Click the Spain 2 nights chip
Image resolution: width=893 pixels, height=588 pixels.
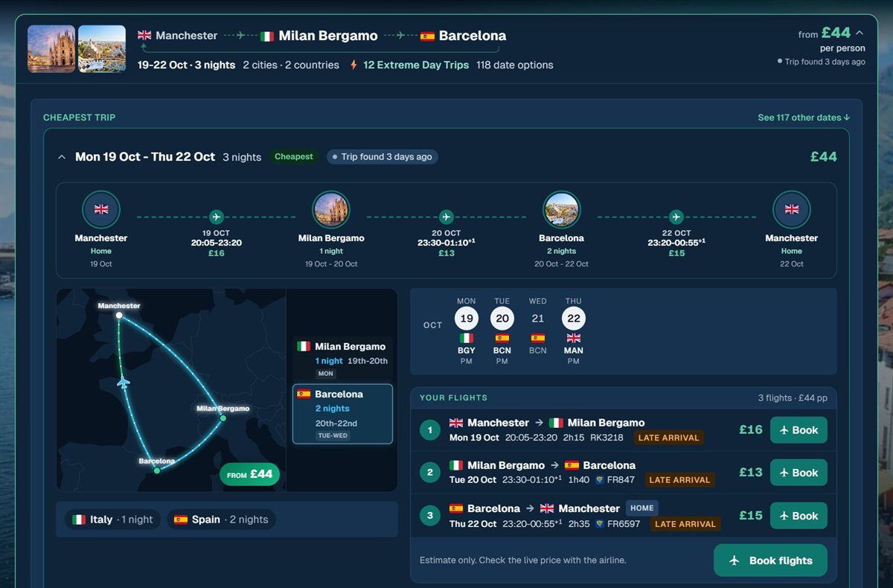(221, 520)
